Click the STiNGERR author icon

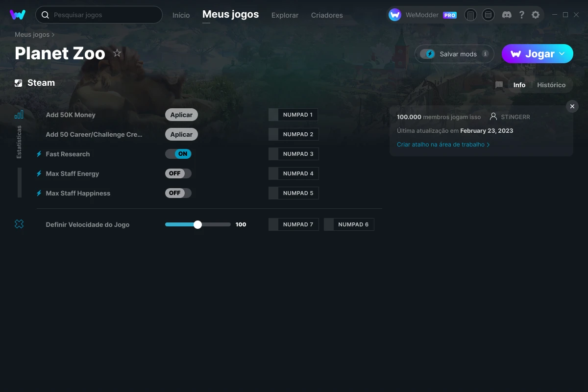coord(493,117)
